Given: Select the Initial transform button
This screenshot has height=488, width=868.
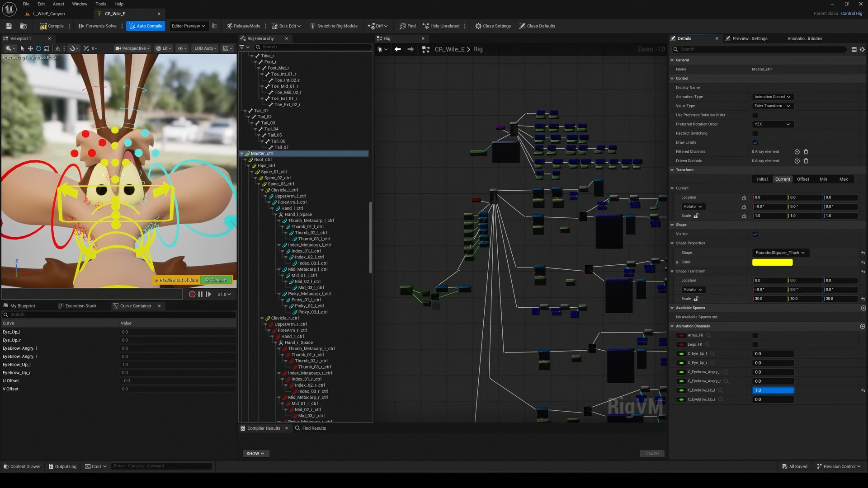Looking at the screenshot, I should click(762, 179).
